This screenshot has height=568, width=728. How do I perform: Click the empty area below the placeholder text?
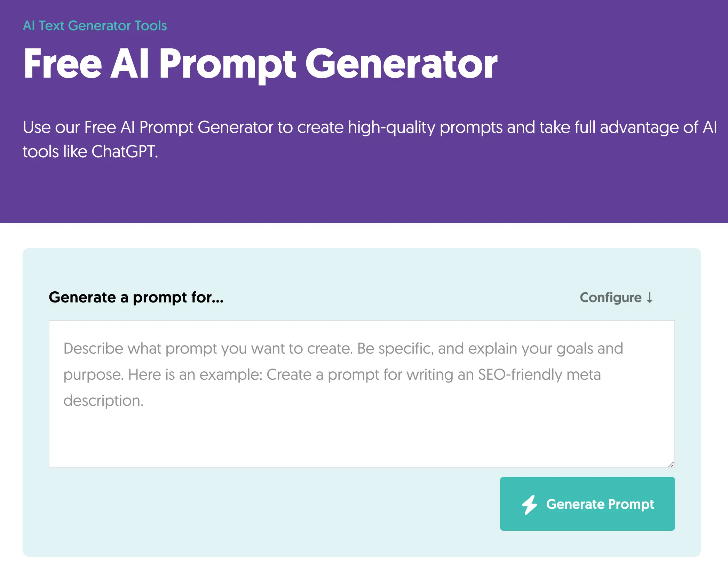click(362, 439)
